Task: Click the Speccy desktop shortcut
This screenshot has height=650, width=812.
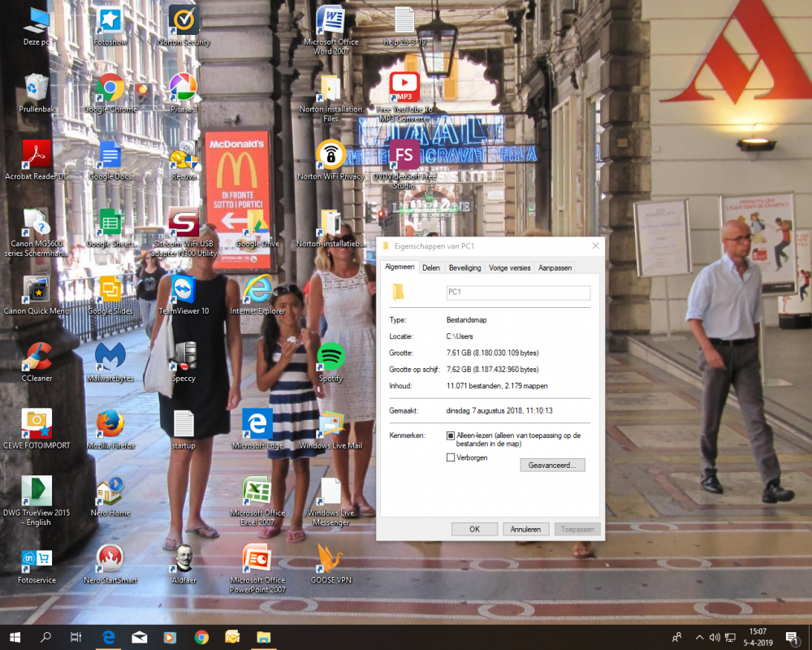Action: pos(184,357)
